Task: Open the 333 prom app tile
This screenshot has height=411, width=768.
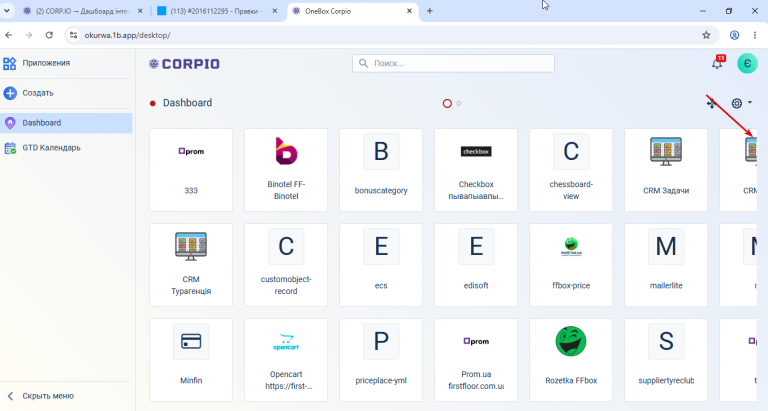Action: [191, 170]
